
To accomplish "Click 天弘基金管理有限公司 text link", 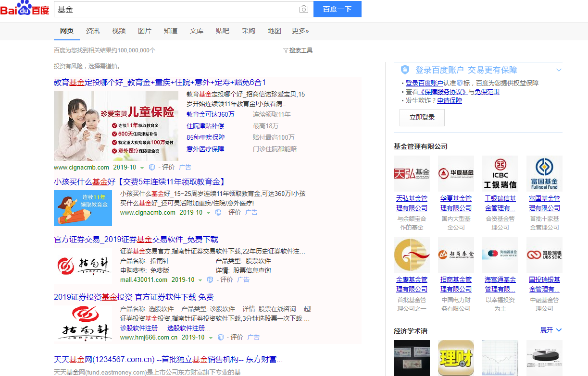I will pyautogui.click(x=412, y=203).
